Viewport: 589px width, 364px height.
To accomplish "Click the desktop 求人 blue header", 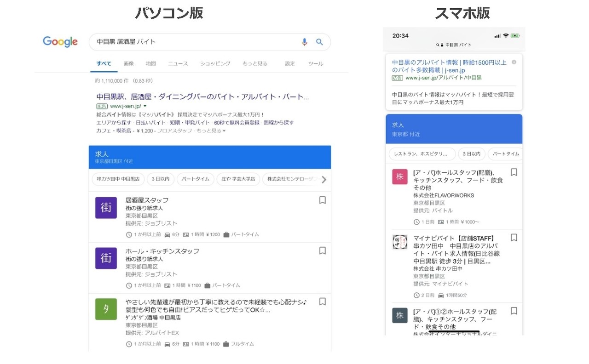I will point(210,157).
